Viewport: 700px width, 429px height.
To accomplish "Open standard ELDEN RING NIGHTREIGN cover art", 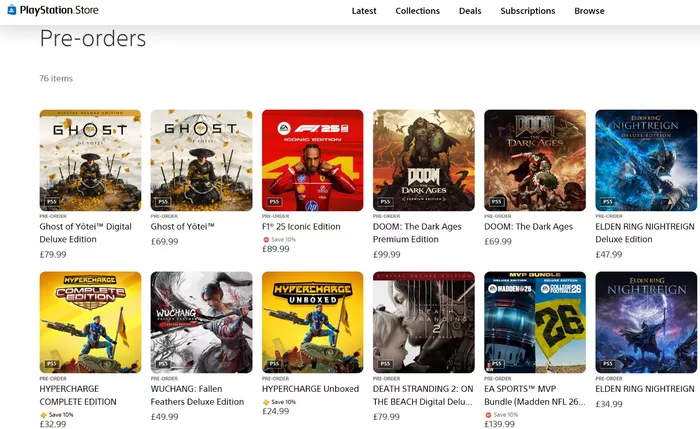I will point(646,322).
